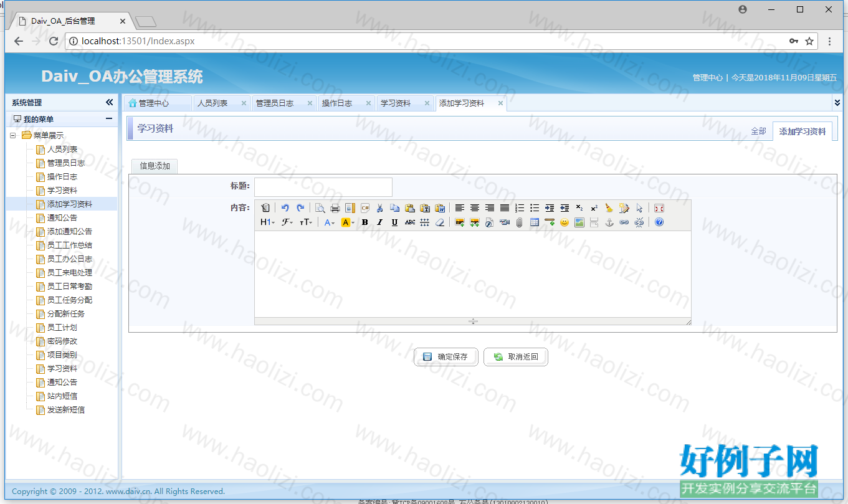848x504 pixels.
Task: Click the 取消返回 button
Action: point(515,357)
